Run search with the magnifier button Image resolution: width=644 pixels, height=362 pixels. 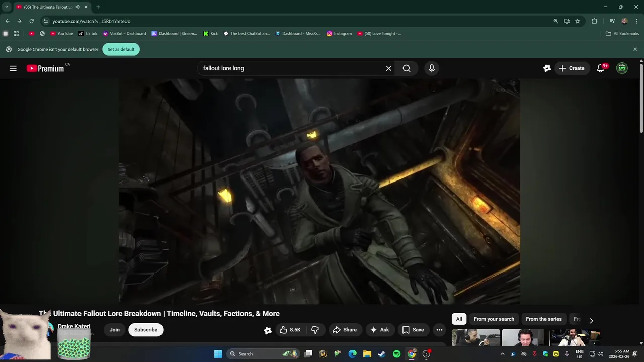[407, 68]
